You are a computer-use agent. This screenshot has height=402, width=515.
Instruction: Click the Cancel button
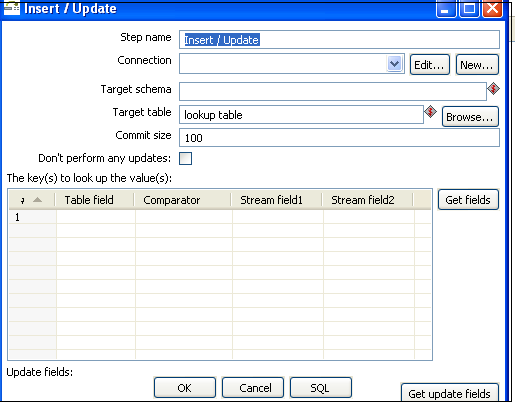click(x=253, y=388)
